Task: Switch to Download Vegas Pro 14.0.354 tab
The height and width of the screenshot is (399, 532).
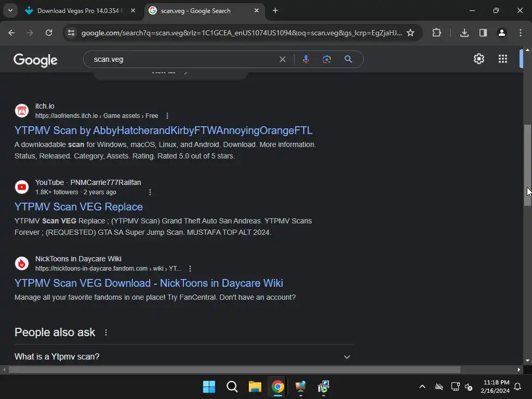Action: pyautogui.click(x=81, y=10)
